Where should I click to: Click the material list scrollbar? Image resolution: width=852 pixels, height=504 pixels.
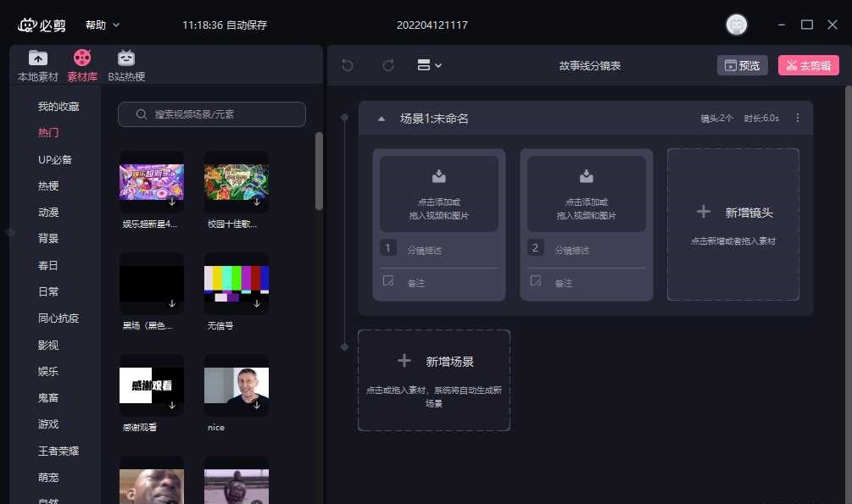coord(319,170)
